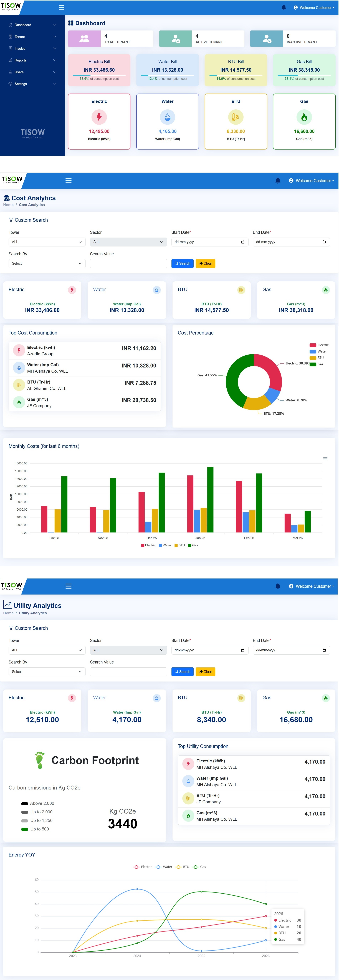Image resolution: width=339 pixels, height=980 pixels.
Task: Click the notification bell in top header
Action: point(283,8)
